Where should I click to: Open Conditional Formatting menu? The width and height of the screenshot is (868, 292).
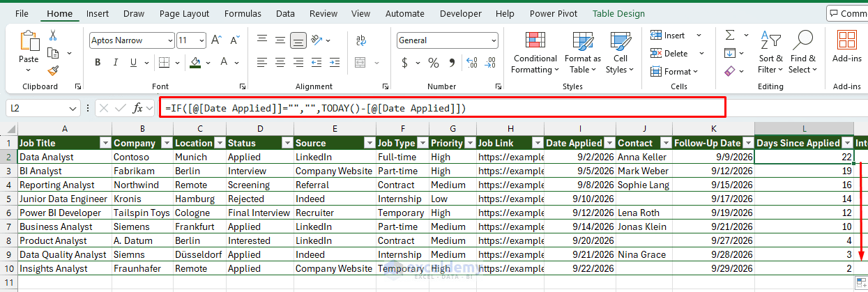pyautogui.click(x=535, y=53)
